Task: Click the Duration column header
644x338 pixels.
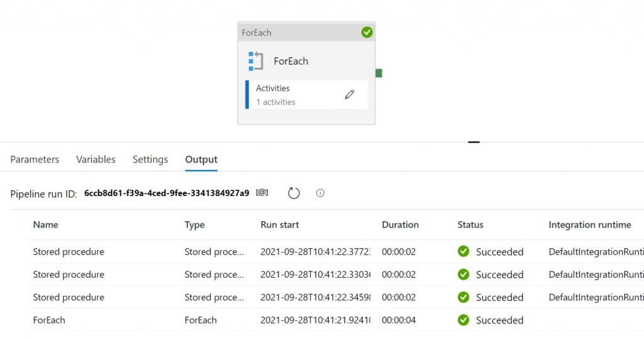Action: [400, 224]
